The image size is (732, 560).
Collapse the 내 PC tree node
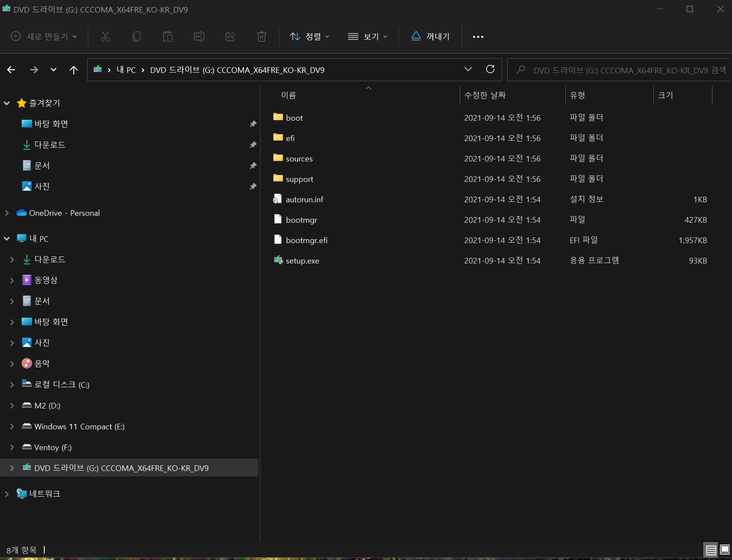coord(7,238)
